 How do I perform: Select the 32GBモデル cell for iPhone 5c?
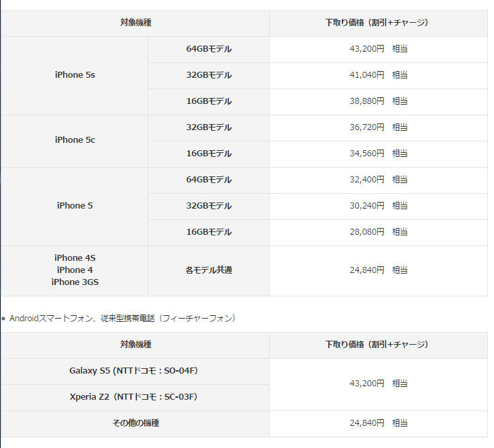(209, 127)
